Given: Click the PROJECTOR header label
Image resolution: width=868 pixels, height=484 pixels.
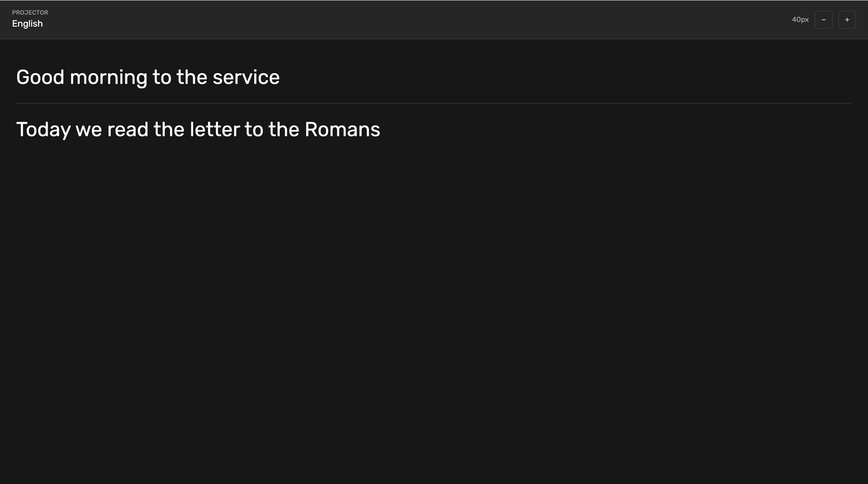Looking at the screenshot, I should [x=30, y=13].
